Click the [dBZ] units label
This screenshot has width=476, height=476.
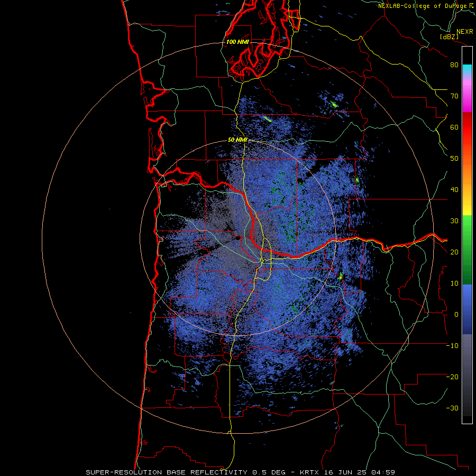point(450,36)
